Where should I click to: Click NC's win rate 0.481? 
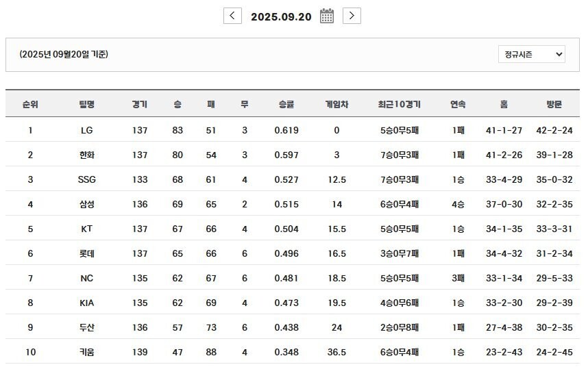click(286, 278)
